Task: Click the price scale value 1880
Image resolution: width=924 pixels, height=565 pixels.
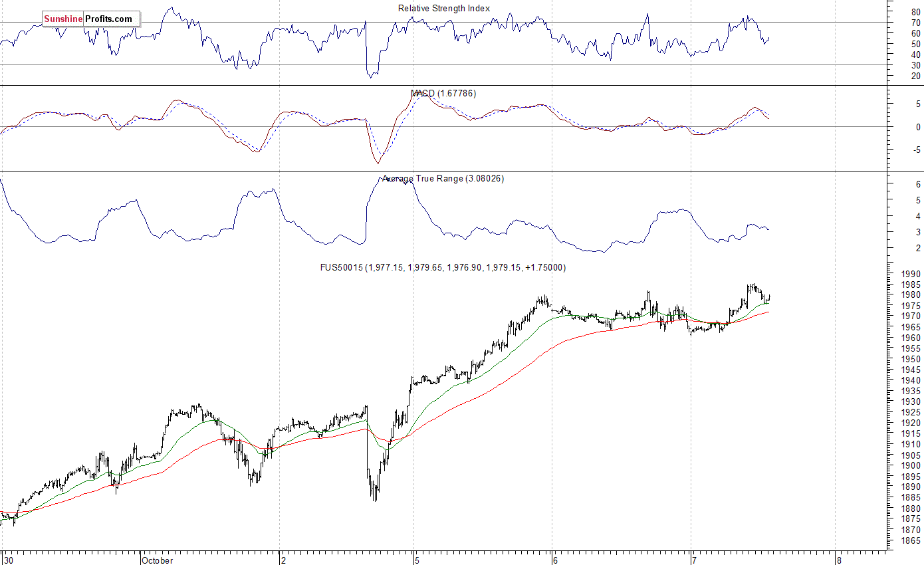Action: pyautogui.click(x=911, y=508)
